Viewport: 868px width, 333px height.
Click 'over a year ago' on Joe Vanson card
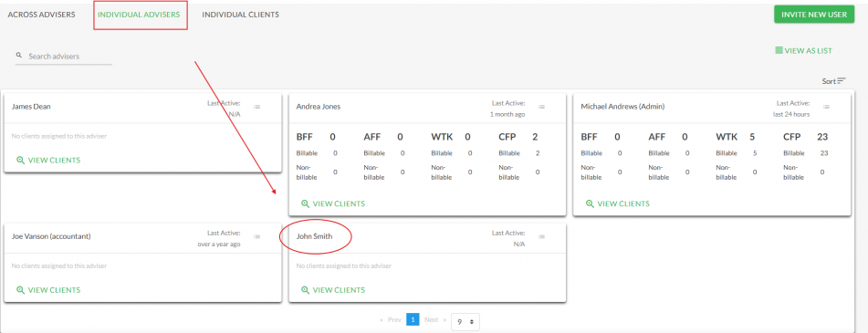[x=219, y=244]
